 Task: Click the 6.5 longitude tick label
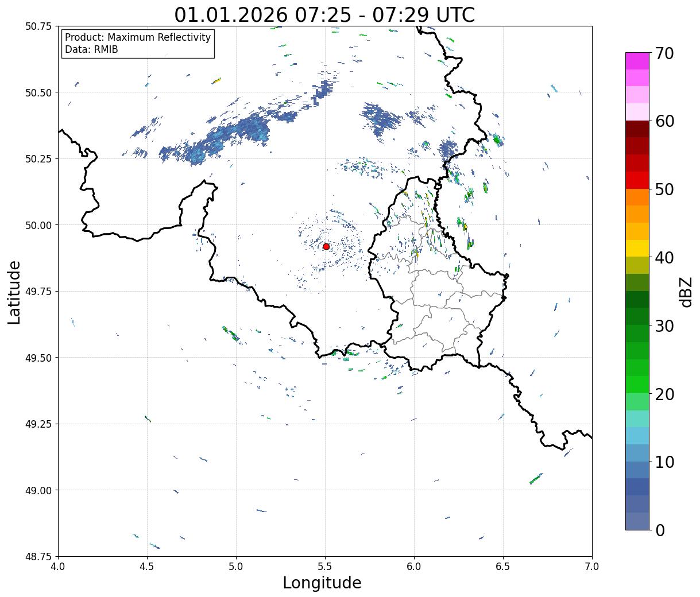(503, 567)
